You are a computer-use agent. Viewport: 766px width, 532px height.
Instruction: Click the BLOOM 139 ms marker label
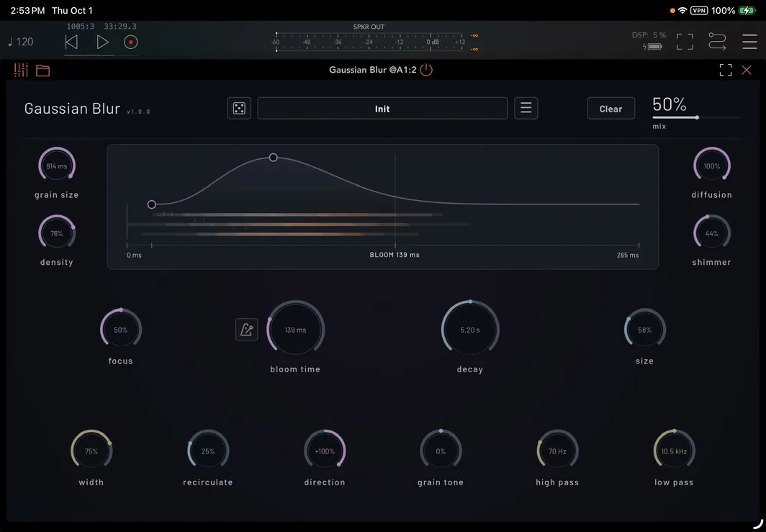pyautogui.click(x=395, y=255)
